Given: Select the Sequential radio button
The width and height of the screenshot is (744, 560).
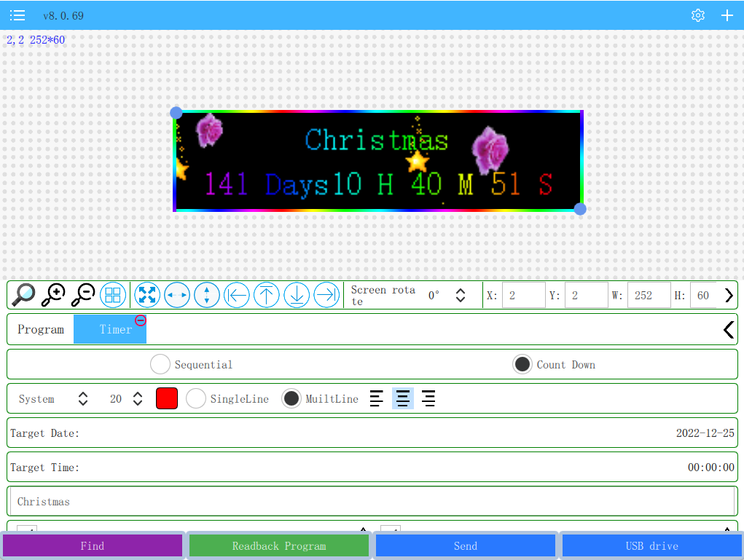Looking at the screenshot, I should [160, 364].
